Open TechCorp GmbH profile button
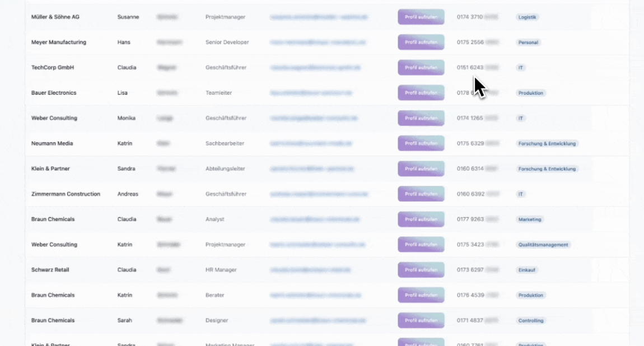The image size is (644, 346). point(421,67)
